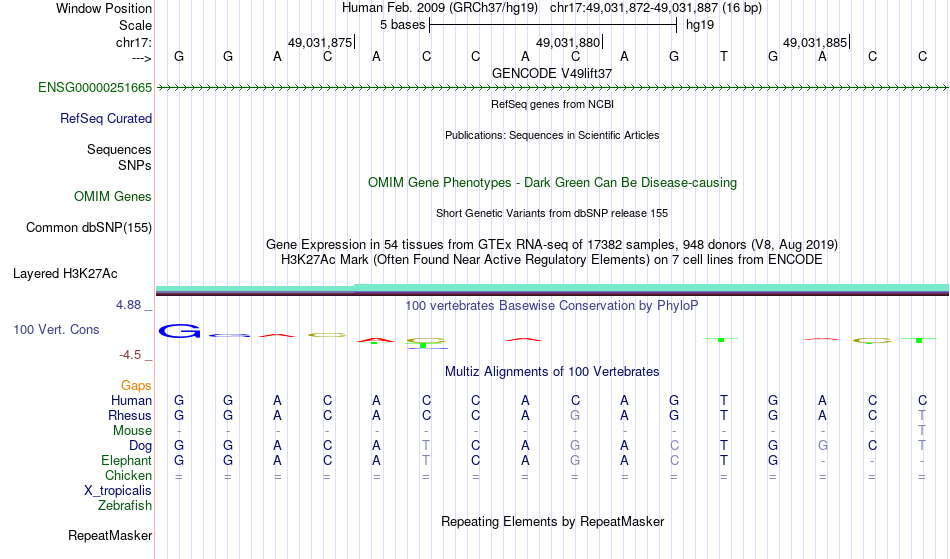Viewport: 950px width, 559px height.
Task: Select the Dog species row label
Action: tap(140, 446)
